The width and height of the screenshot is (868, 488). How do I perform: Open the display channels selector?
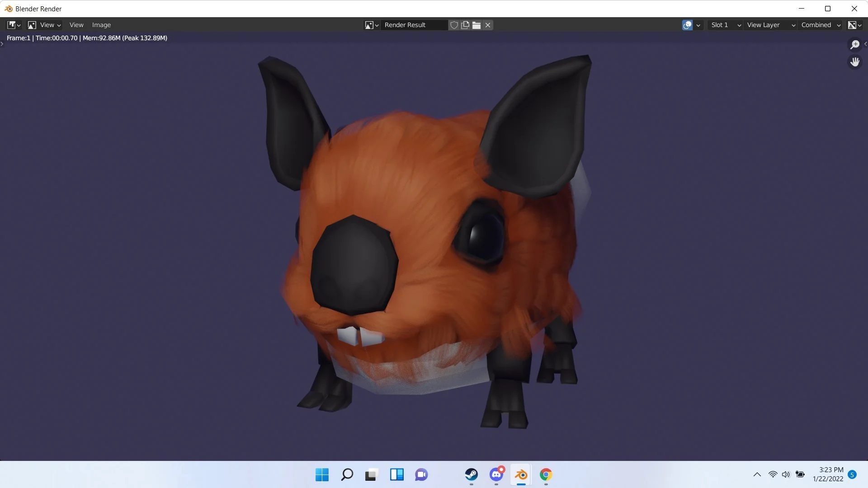(x=854, y=25)
